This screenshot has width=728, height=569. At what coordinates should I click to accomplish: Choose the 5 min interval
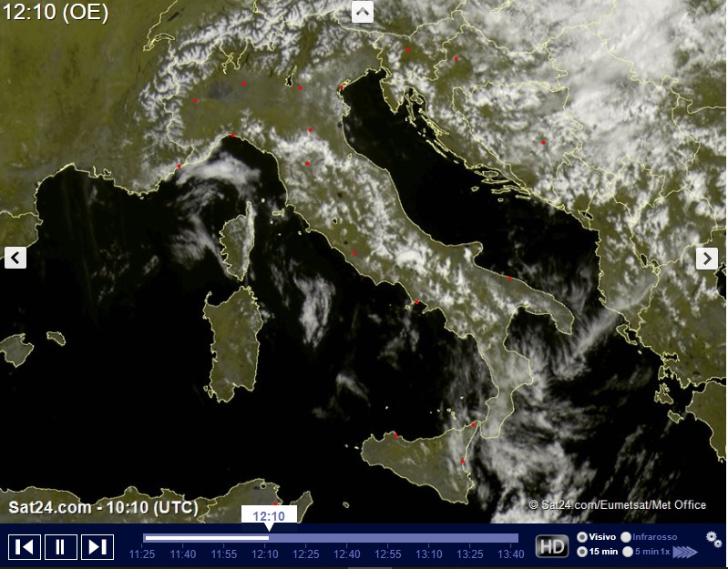(x=641, y=552)
